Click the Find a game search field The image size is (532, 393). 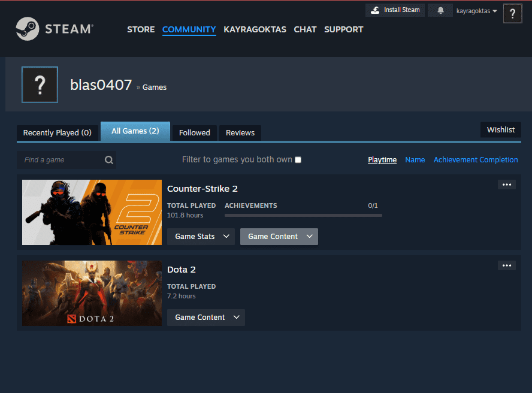(x=60, y=160)
